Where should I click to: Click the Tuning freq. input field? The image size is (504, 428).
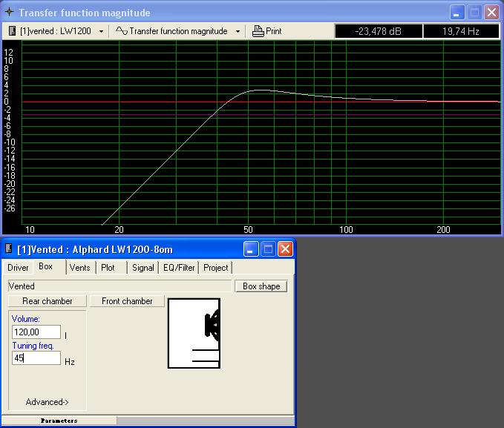(x=36, y=358)
